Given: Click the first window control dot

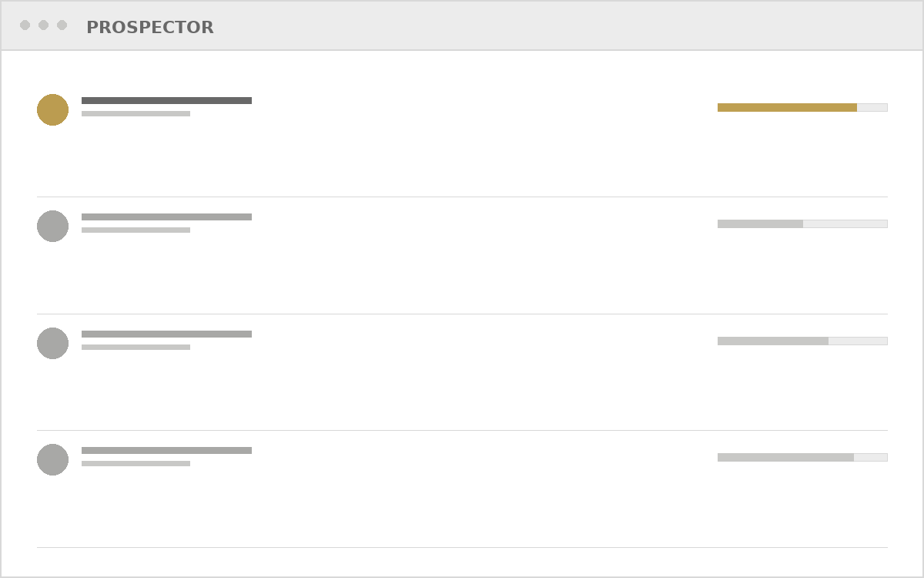Looking at the screenshot, I should 25,25.
